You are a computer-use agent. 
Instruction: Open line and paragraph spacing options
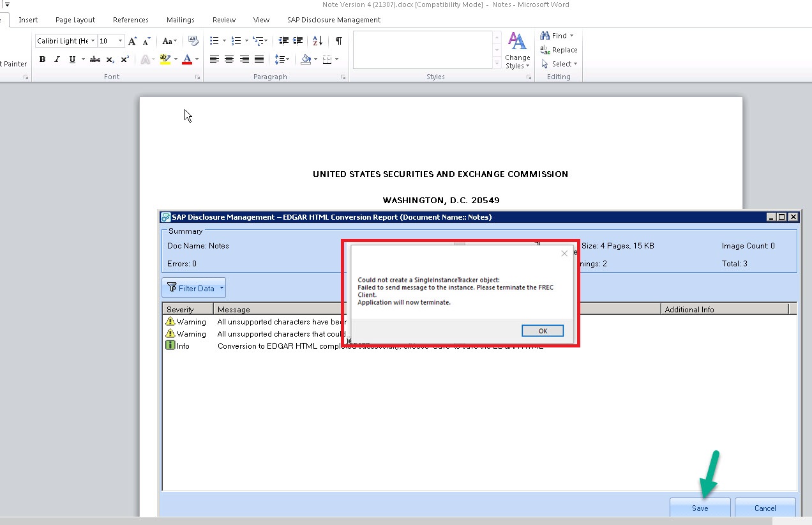pos(282,59)
